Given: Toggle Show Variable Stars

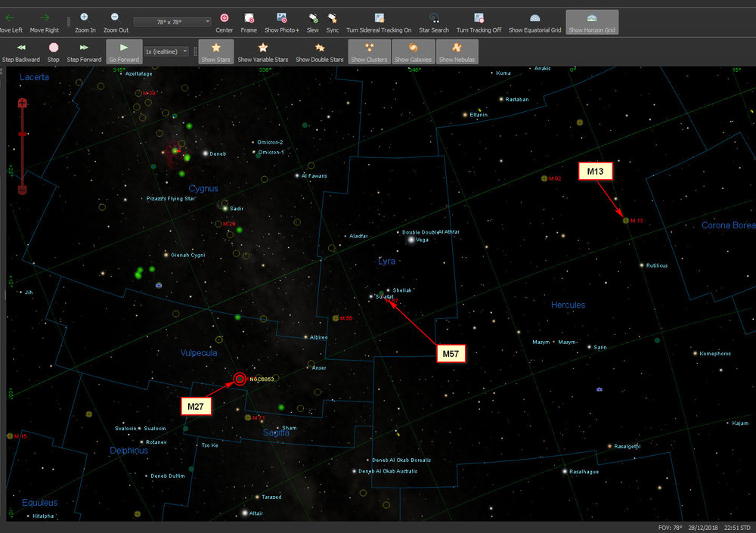Looking at the screenshot, I should point(263,52).
